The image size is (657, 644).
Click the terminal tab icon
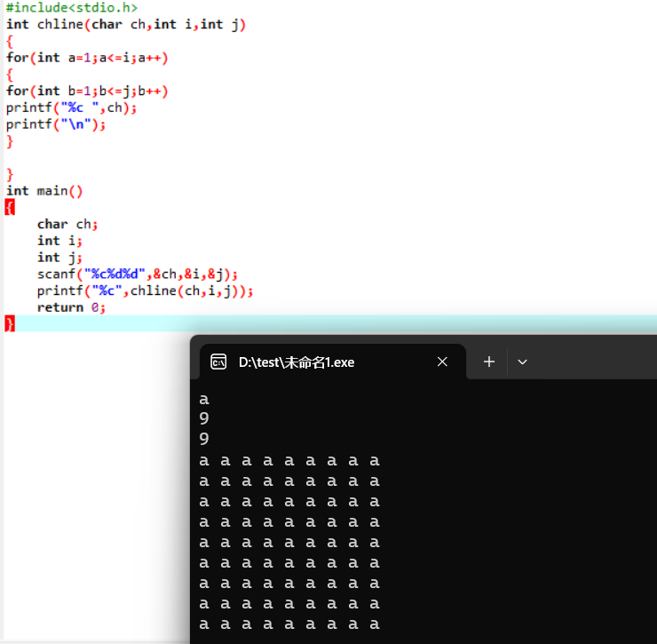click(x=218, y=362)
